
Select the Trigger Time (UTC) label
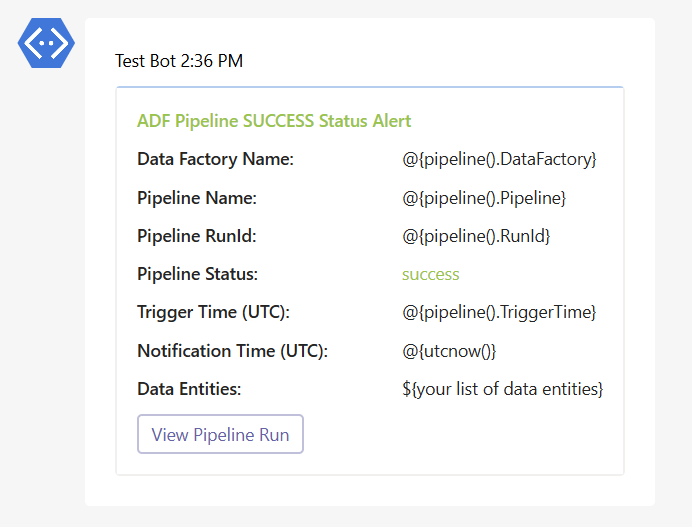(213, 312)
